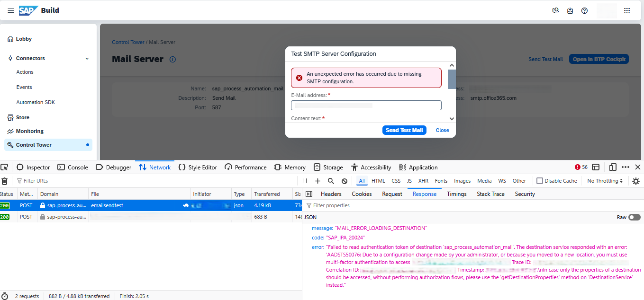Show the Stack Trace tab
Screen dimensions: 644x300
490,194
